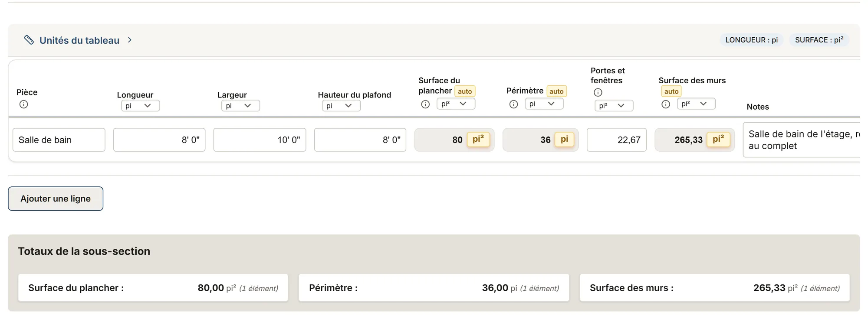Click the Hauteur du plafond input field

360,140
